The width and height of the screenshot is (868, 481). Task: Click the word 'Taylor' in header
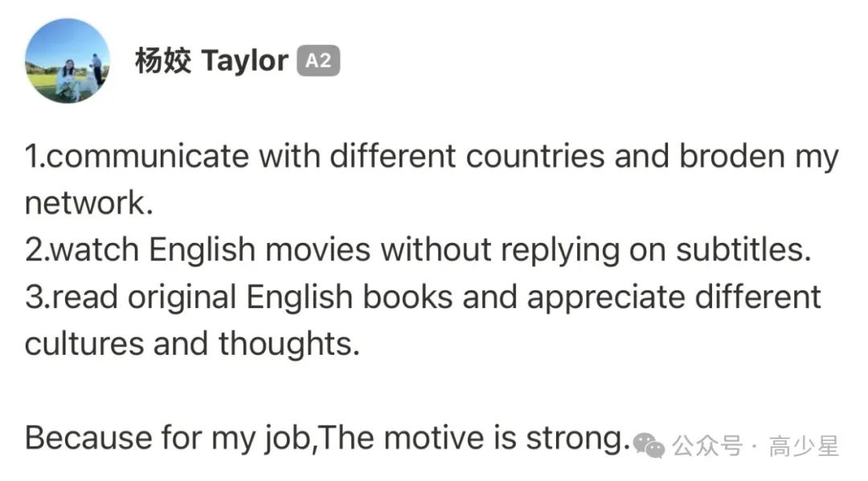coord(244,61)
